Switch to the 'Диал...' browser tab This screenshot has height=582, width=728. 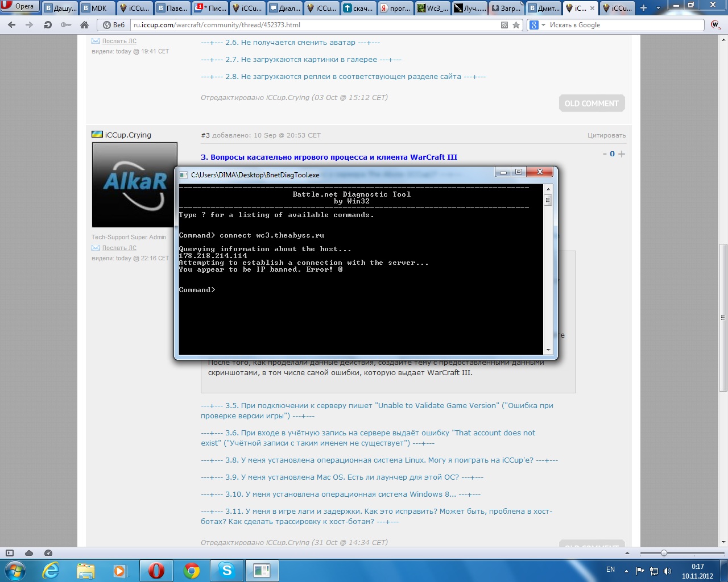(x=284, y=8)
